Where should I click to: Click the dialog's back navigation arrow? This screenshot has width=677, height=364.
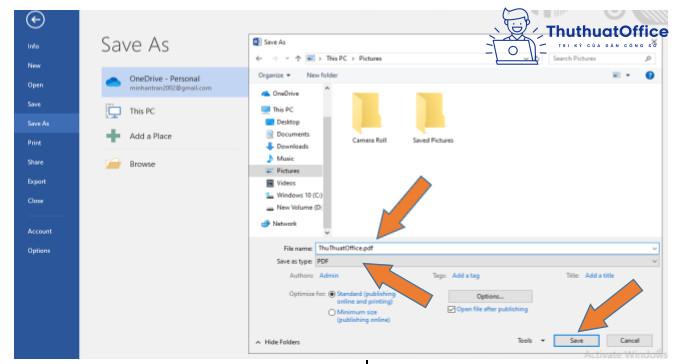[x=259, y=58]
